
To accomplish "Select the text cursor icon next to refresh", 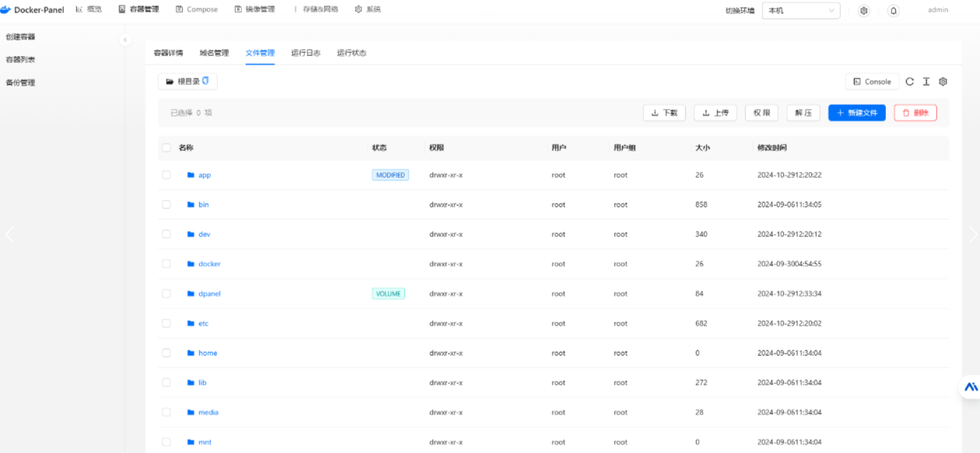I will 926,82.
